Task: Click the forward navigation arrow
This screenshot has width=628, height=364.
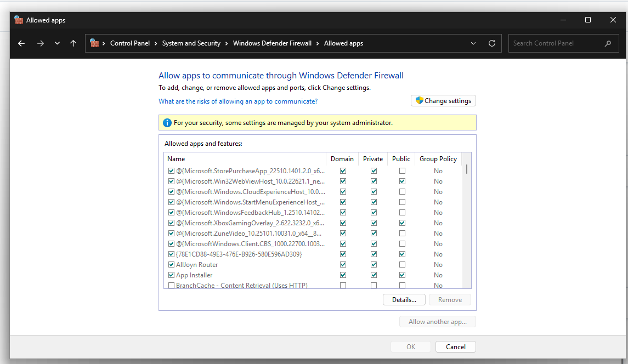Action: [40, 43]
